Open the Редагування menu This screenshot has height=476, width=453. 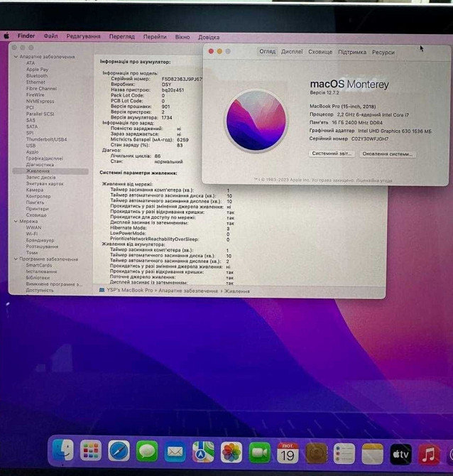(83, 36)
